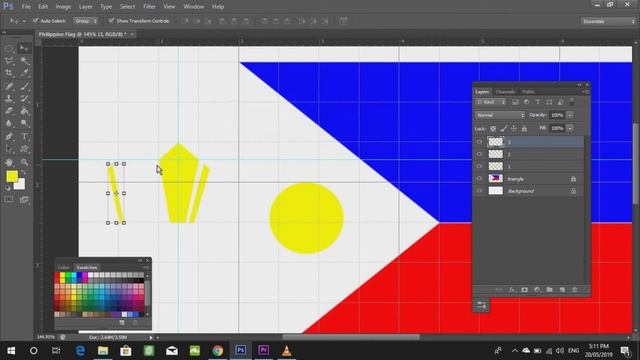The height and width of the screenshot is (360, 640).
Task: Create new adjustment layer icon
Action: [537, 290]
